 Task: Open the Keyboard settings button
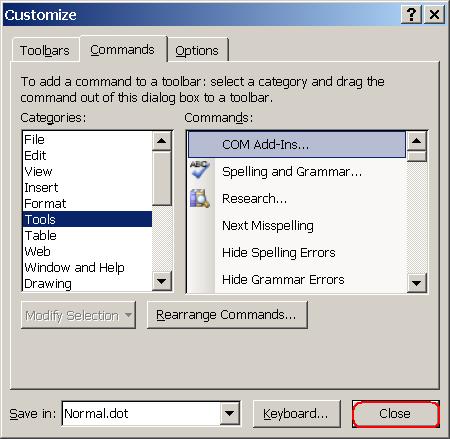[297, 414]
